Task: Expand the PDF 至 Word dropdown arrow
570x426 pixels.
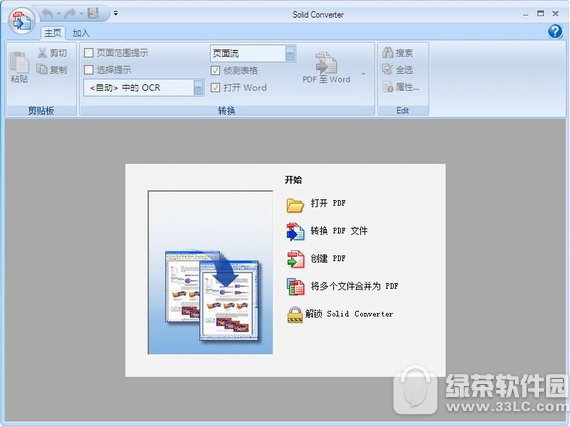Action: pos(363,74)
